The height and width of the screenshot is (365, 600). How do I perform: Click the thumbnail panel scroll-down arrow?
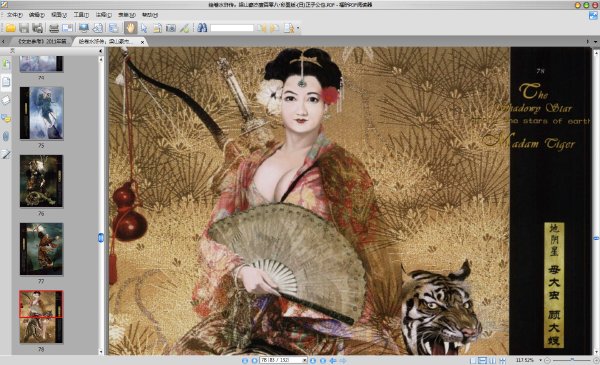101,352
